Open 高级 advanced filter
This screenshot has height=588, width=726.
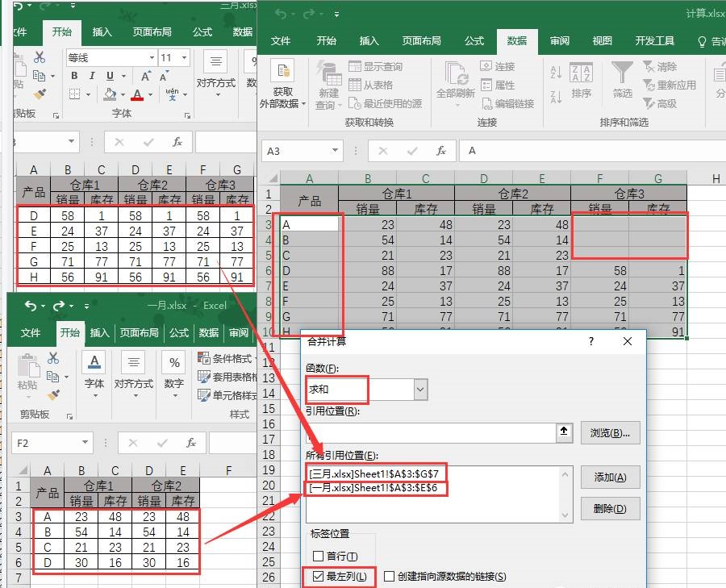[660, 104]
